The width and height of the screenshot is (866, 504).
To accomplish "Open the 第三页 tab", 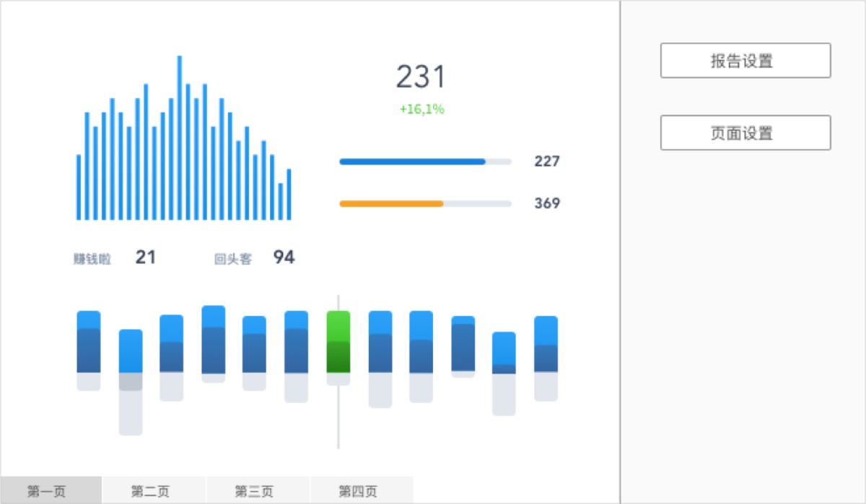I will tap(258, 490).
